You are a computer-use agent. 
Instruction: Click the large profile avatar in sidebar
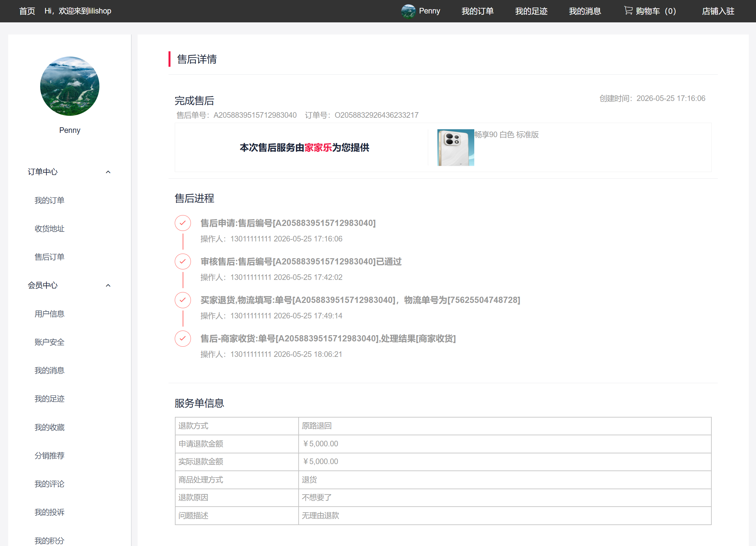[x=70, y=86]
